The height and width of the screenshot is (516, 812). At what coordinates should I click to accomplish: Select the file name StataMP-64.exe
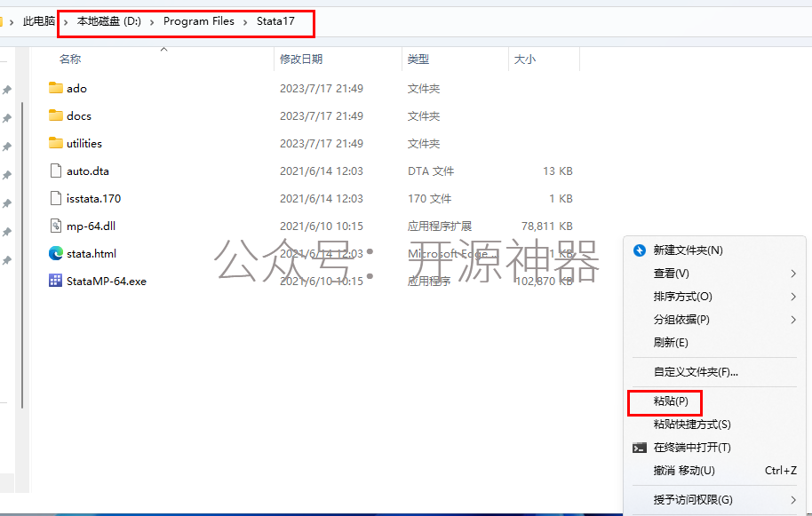click(x=107, y=281)
